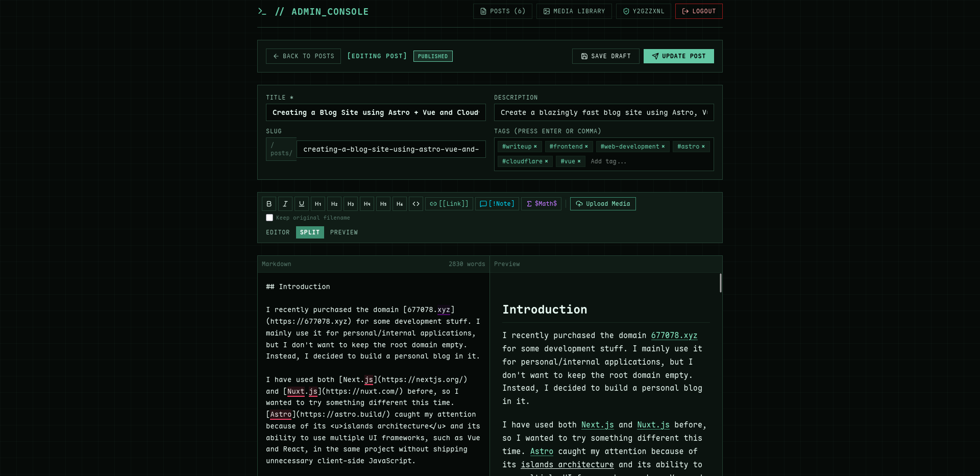Go BACK TO POSTS

pos(303,56)
